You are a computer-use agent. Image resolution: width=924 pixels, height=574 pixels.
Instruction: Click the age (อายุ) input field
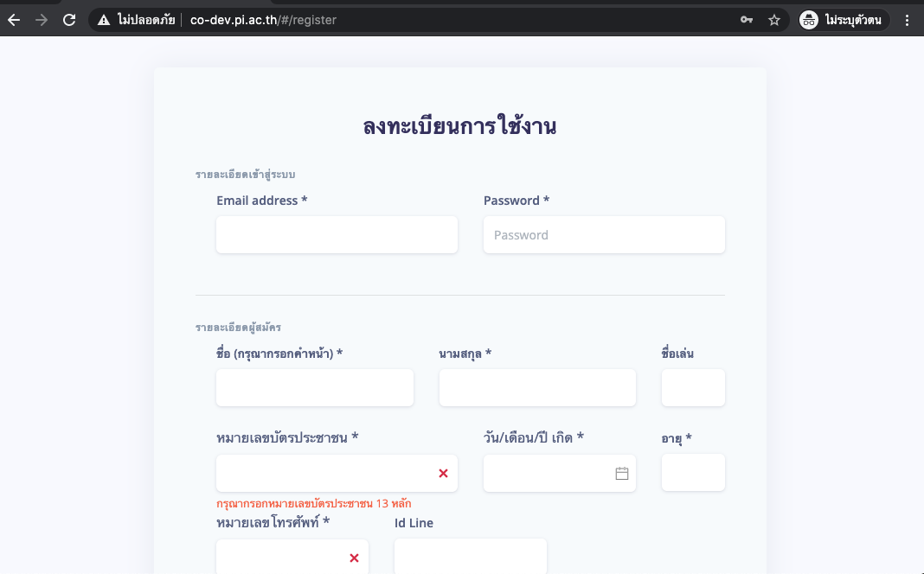(693, 473)
